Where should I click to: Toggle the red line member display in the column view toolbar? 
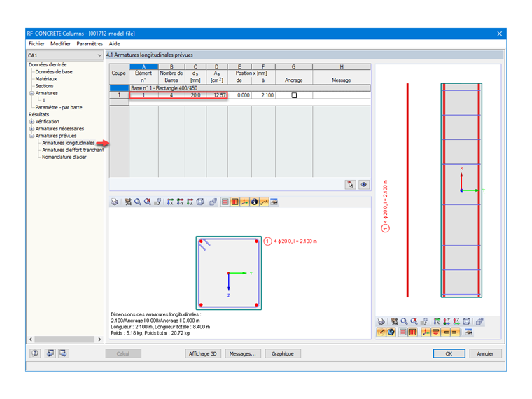[x=381, y=332]
